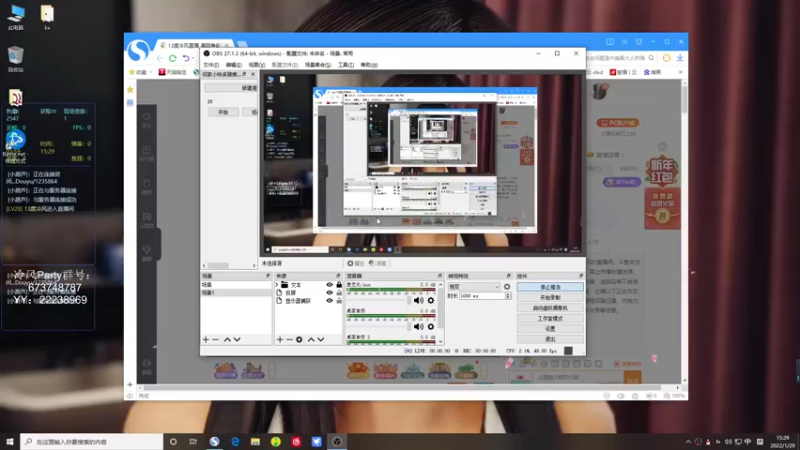Toggle lock on the 显示器捕获 source

point(339,301)
